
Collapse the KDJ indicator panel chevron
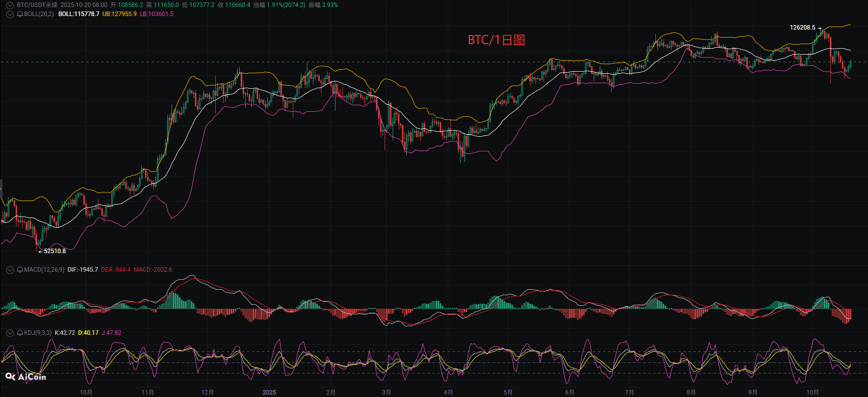[x=10, y=333]
